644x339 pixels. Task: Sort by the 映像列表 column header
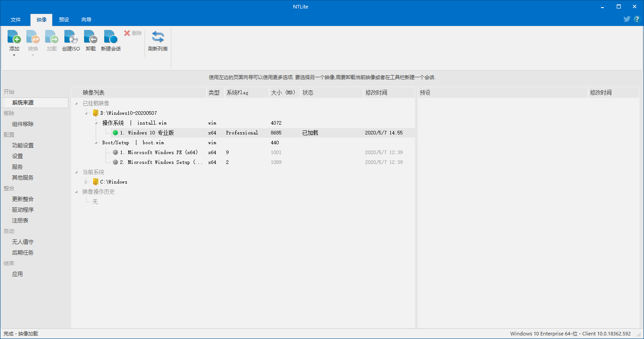[139, 92]
